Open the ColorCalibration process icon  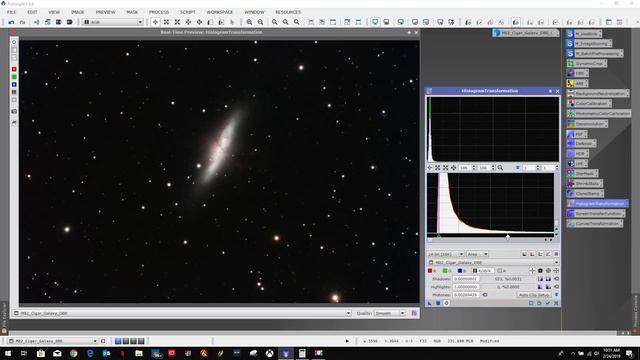589,103
